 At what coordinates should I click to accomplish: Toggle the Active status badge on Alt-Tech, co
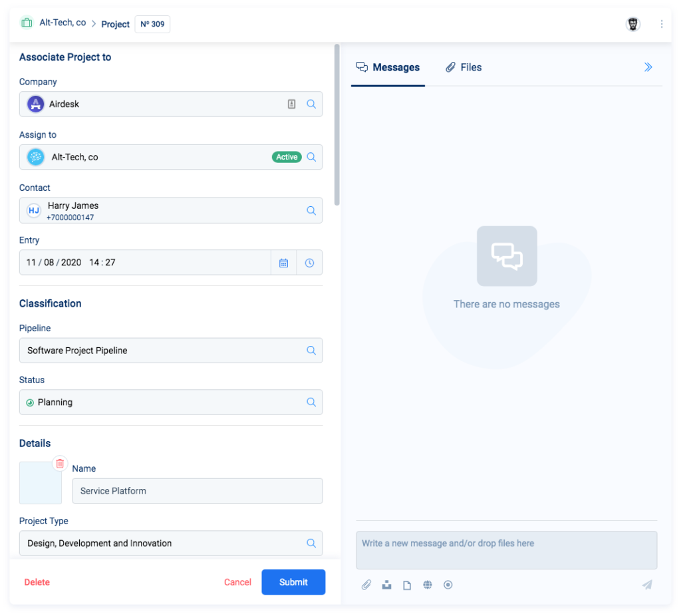(286, 156)
